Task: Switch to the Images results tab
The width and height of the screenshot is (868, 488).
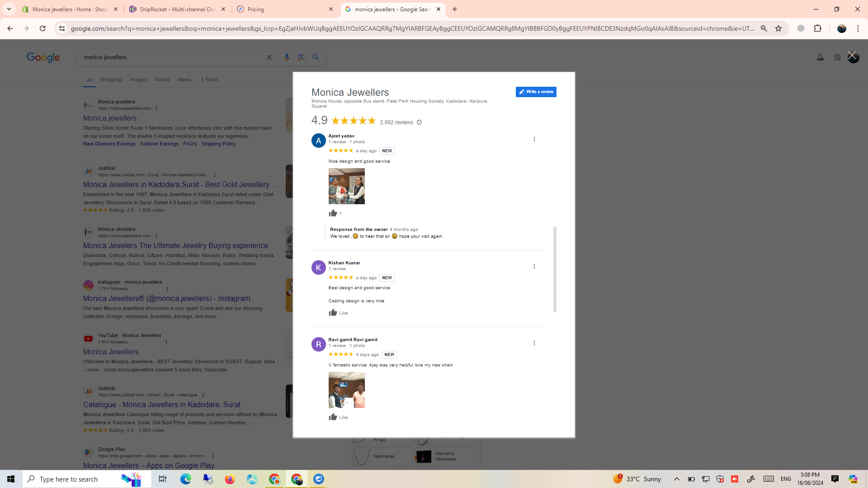Action: (x=138, y=80)
